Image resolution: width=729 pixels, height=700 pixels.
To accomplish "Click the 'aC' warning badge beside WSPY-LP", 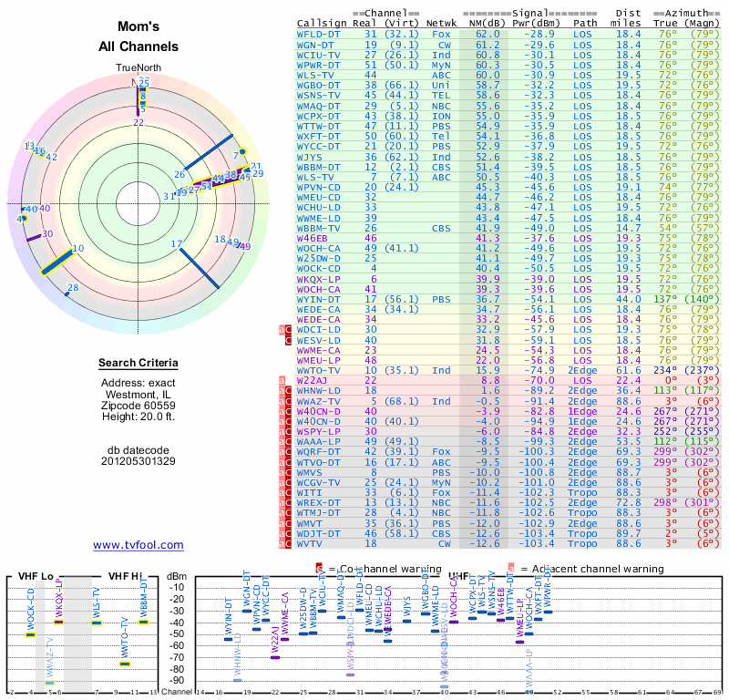I will click(x=285, y=432).
